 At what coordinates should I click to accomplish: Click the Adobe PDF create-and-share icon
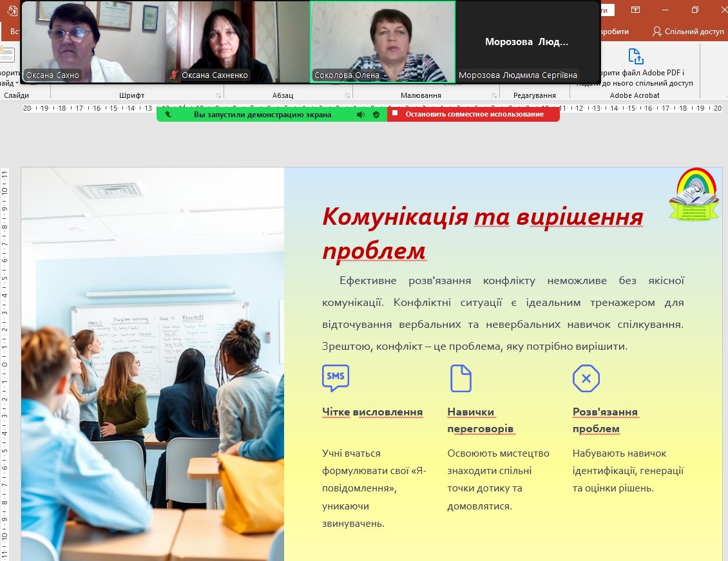point(635,57)
